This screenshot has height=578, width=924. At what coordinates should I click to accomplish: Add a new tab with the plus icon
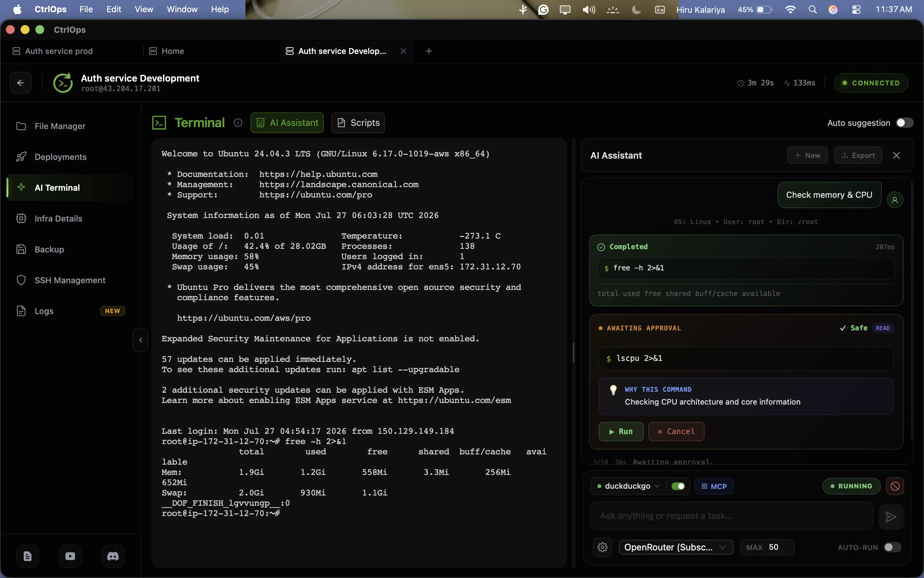pos(429,51)
